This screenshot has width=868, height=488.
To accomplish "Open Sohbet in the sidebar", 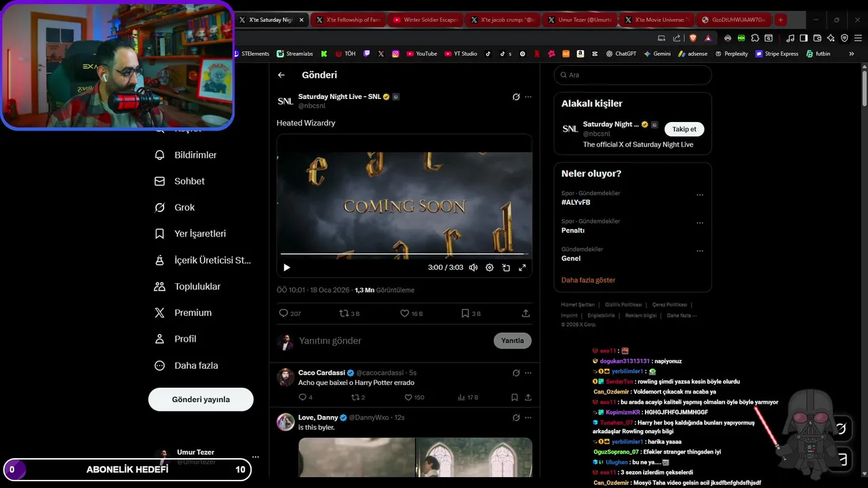I will coord(180,182).
